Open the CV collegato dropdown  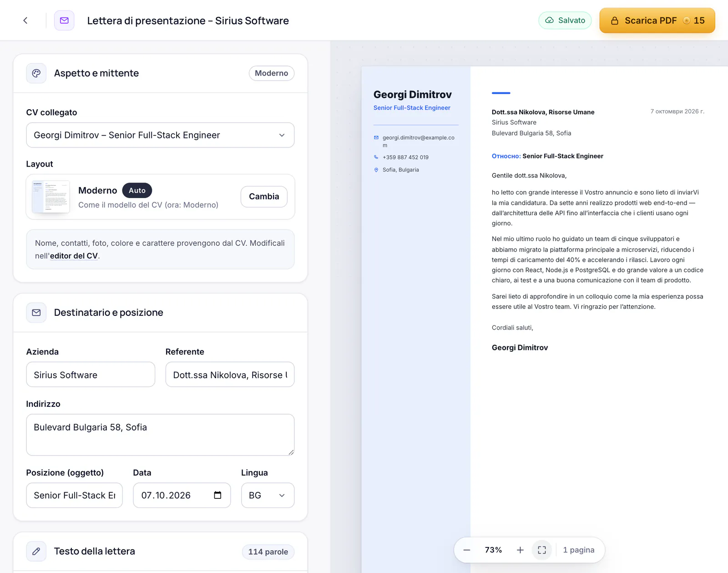(160, 135)
